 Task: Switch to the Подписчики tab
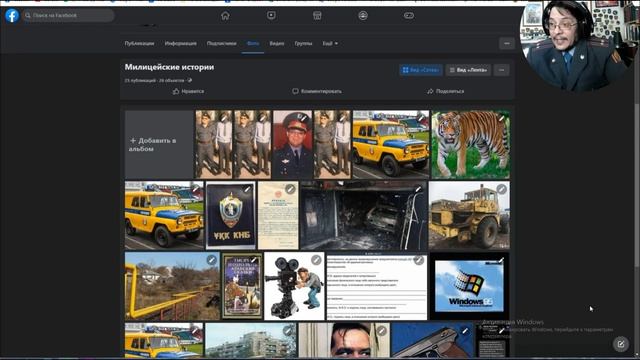[x=221, y=43]
